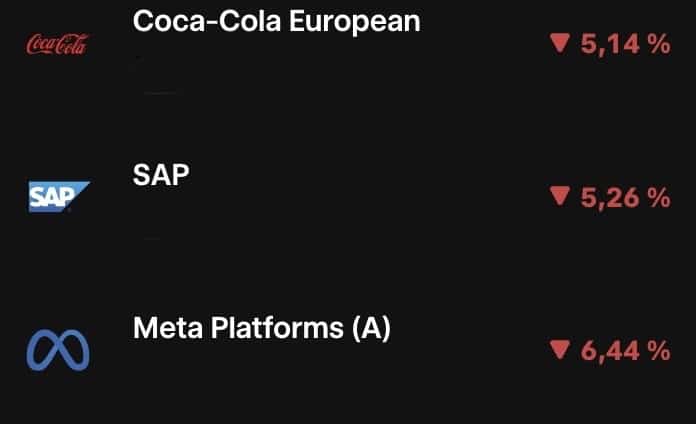Click the red down triangle beside 5,14 %
This screenshot has width=696, height=424.
[x=560, y=44]
